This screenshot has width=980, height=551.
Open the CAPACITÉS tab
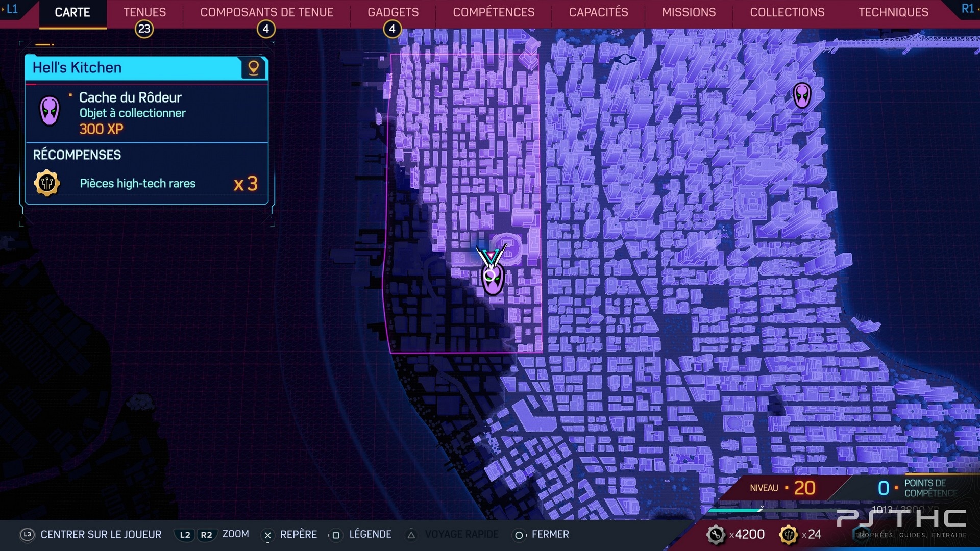point(598,12)
